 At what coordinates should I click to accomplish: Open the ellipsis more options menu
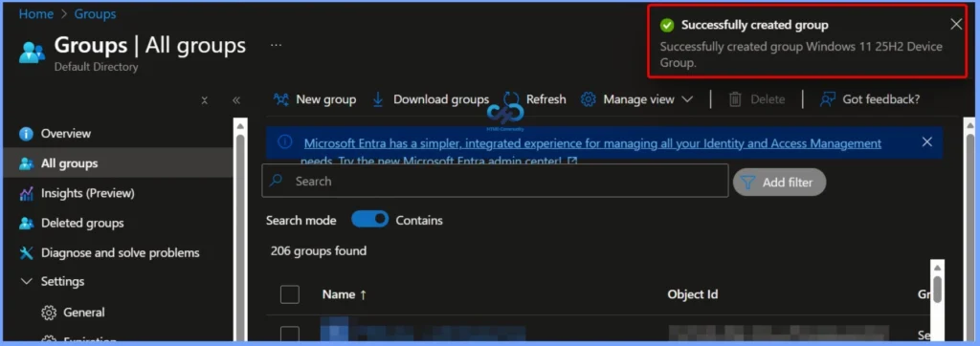[277, 45]
